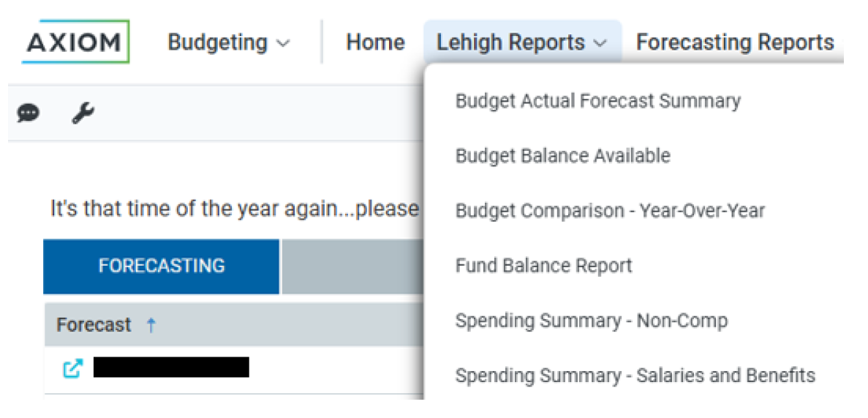Open Budget Comparison - Year-Over-Year

tap(610, 211)
